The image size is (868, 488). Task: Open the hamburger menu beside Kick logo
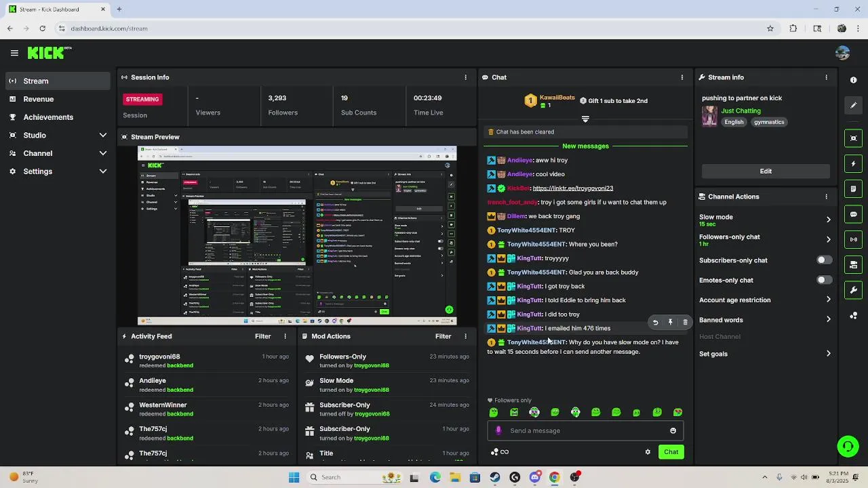[14, 53]
